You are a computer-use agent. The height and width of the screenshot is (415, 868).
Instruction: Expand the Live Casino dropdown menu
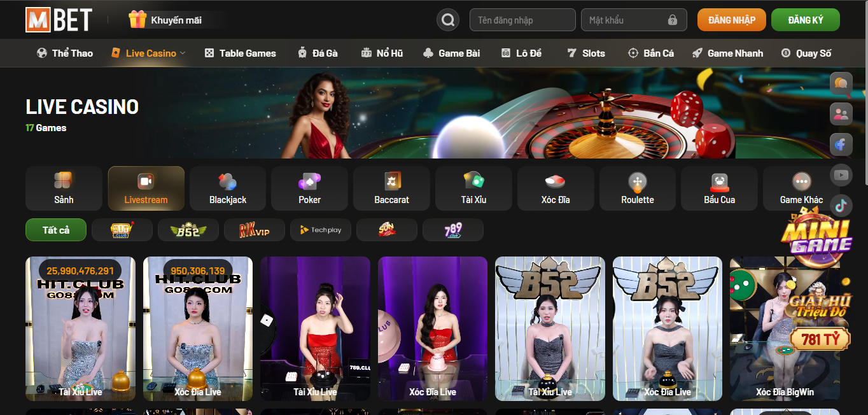pos(183,53)
